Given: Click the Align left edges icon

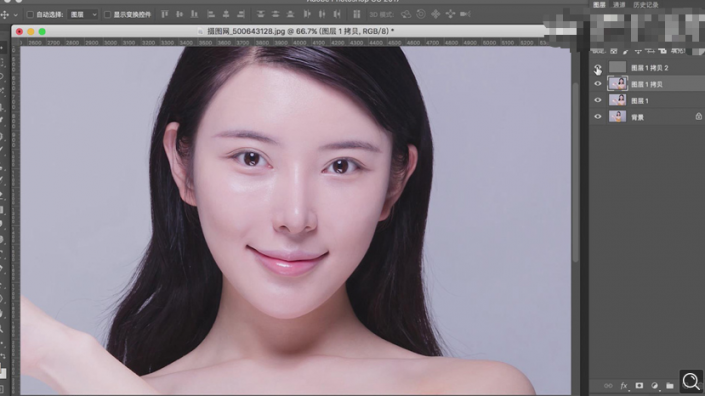Looking at the screenshot, I should click(211, 14).
